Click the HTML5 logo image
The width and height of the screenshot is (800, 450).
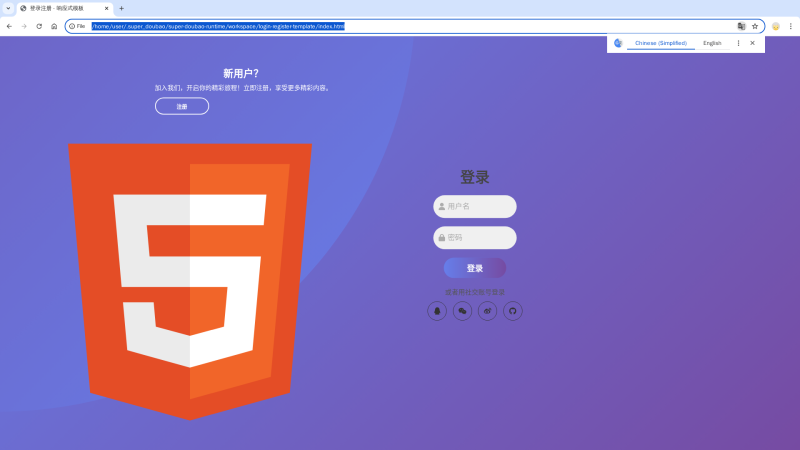click(x=190, y=282)
